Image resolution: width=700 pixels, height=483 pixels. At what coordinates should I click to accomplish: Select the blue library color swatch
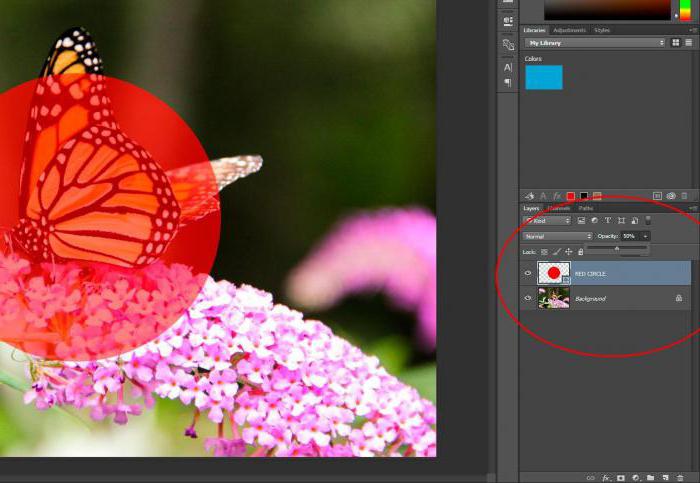coord(544,77)
